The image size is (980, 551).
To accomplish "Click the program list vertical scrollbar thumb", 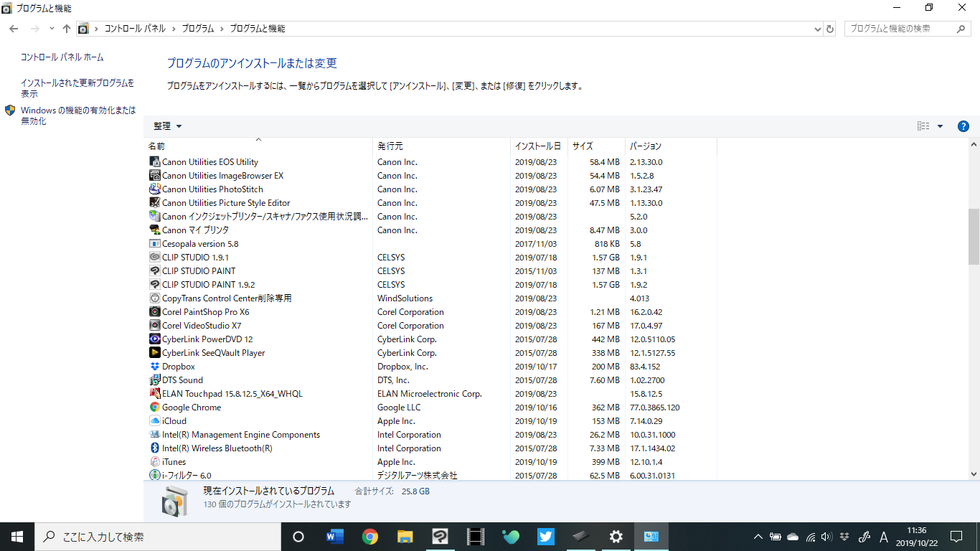I will pyautogui.click(x=974, y=237).
